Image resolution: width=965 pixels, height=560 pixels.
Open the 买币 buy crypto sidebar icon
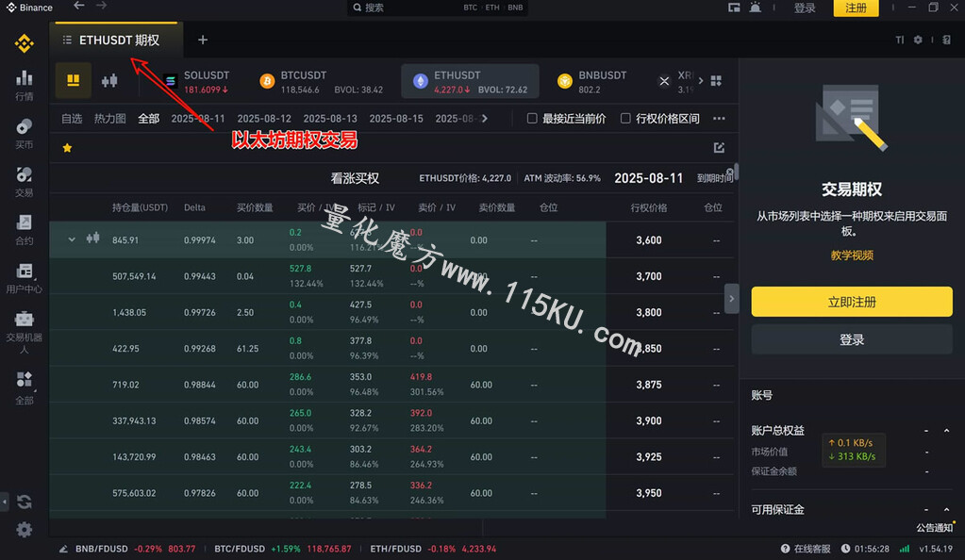click(24, 134)
